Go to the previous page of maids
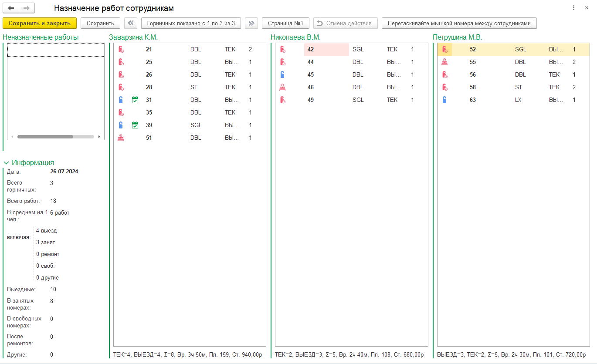This screenshot has width=597, height=364. 131,23
